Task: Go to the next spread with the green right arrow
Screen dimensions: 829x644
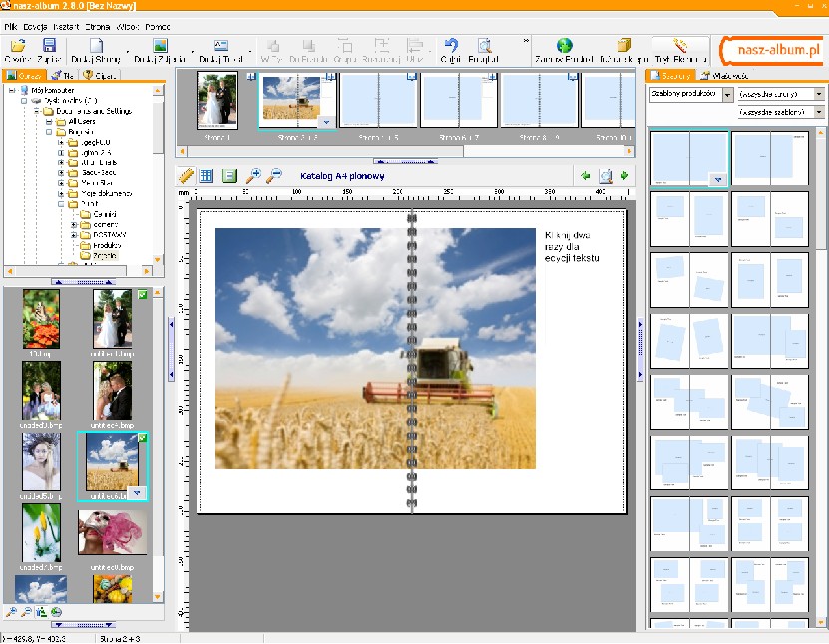Action: click(624, 175)
